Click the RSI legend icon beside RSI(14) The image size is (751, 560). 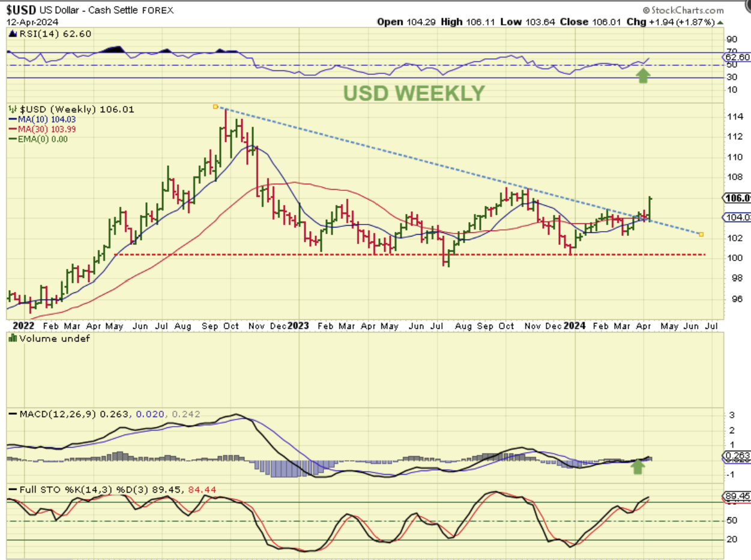[11, 34]
